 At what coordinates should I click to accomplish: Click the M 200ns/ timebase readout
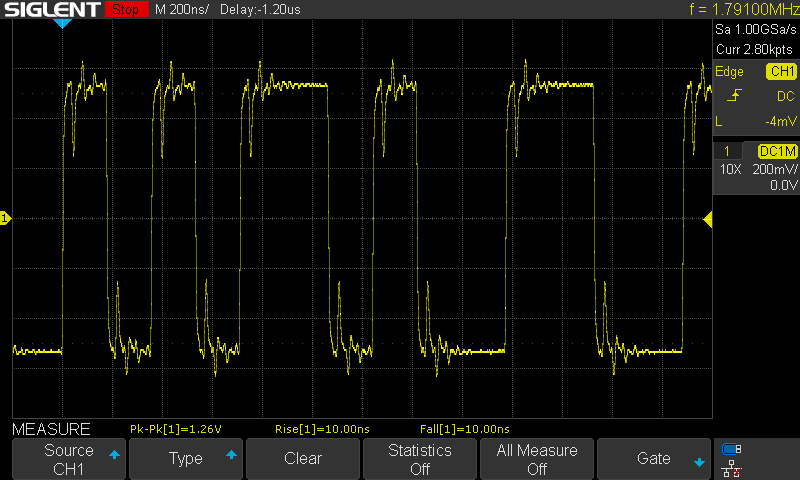pos(182,9)
